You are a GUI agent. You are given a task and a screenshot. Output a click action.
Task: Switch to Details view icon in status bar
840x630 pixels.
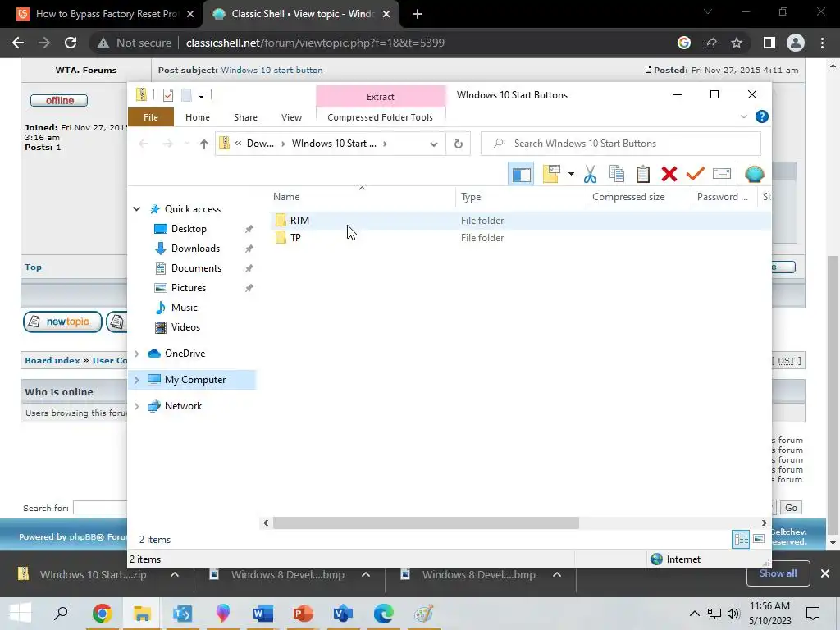coord(741,539)
